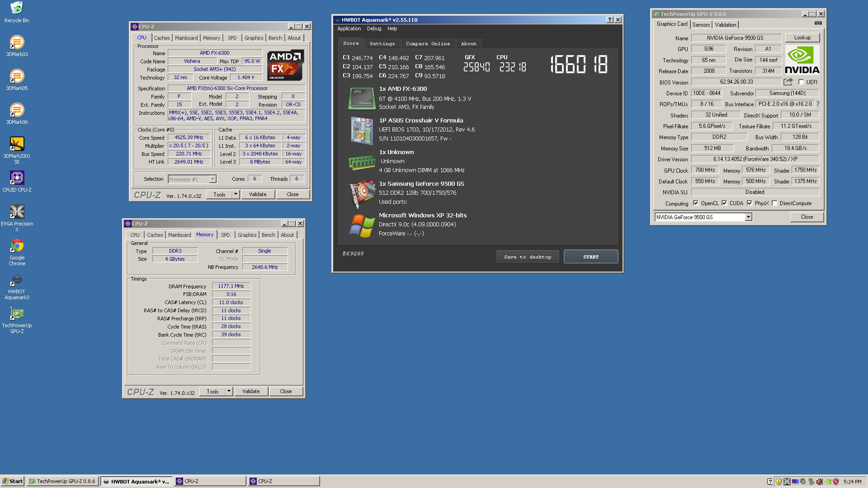Screen dimensions: 868x488
Task: Click the Windows Start button
Action: tap(12, 481)
